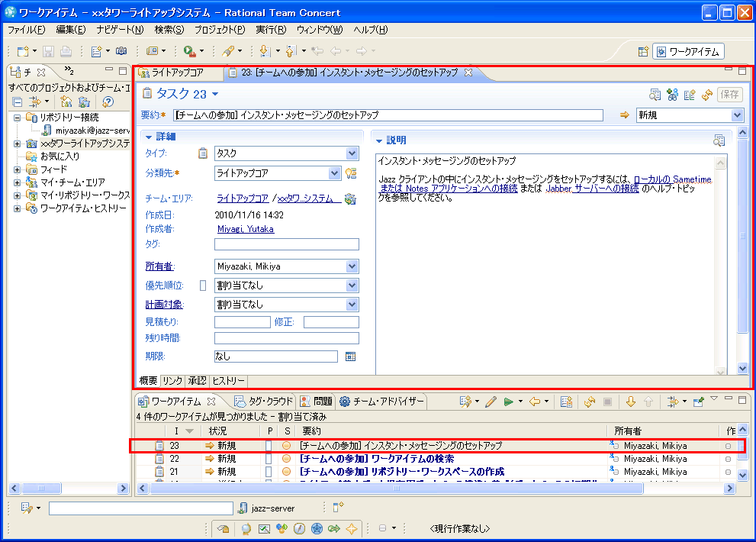The height and width of the screenshot is (542, 756).
Task: Click the help question-mark icon in left panel
Action: point(108,102)
